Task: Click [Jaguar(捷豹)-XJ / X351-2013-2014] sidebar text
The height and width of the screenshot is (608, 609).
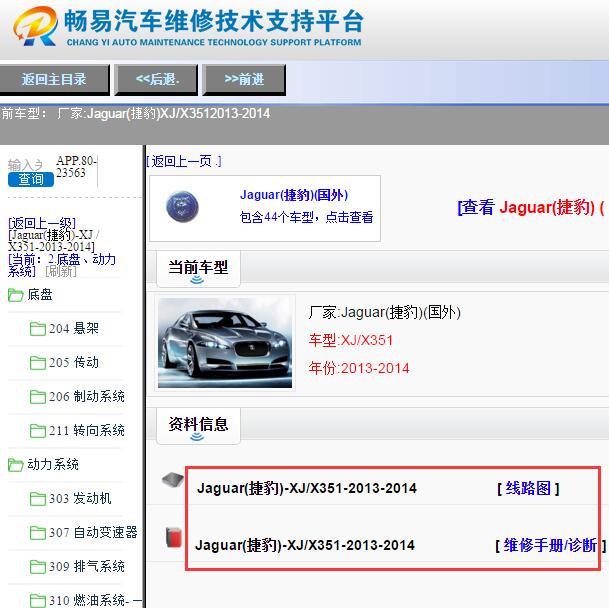Action: 54,241
